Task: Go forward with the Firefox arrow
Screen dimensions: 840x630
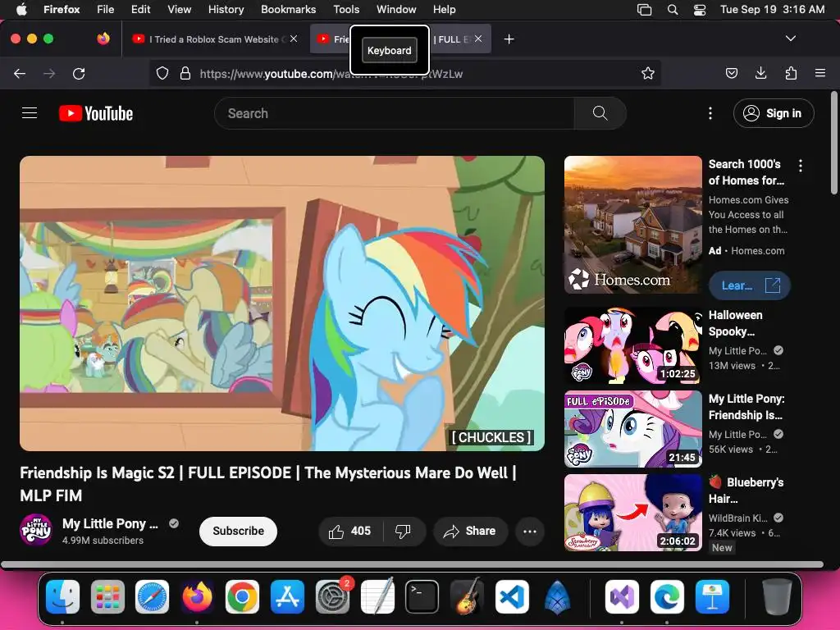Action: tap(49, 73)
